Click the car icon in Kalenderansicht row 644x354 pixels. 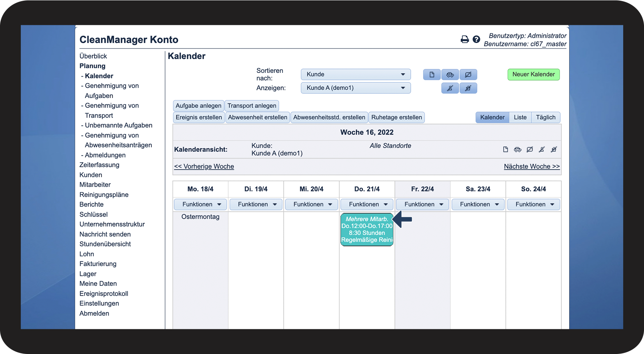point(518,149)
